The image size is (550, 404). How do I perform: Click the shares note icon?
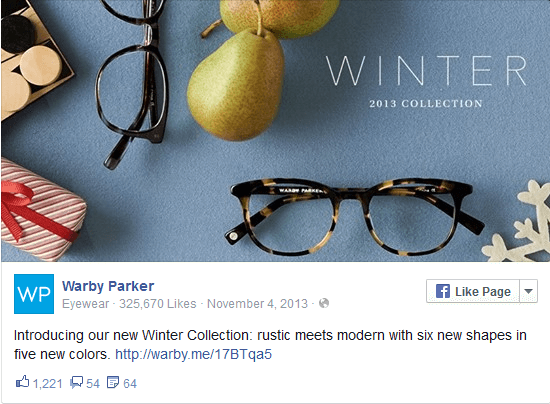[x=113, y=382]
